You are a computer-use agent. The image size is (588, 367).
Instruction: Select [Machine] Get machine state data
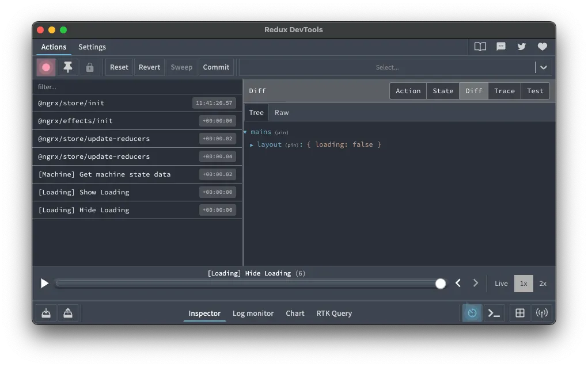(137, 174)
